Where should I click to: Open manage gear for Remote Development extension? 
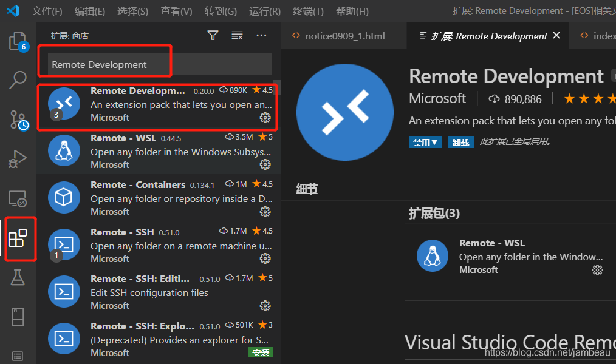pyautogui.click(x=265, y=118)
